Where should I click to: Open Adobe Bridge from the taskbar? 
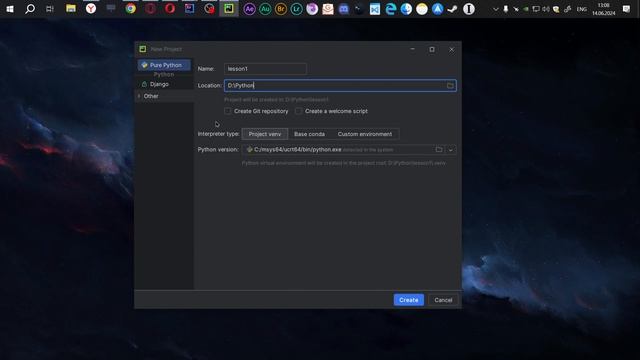[x=281, y=9]
